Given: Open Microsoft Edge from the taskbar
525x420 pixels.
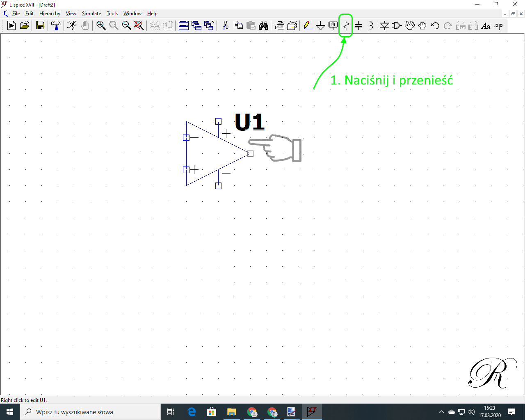Looking at the screenshot, I should (x=192, y=412).
